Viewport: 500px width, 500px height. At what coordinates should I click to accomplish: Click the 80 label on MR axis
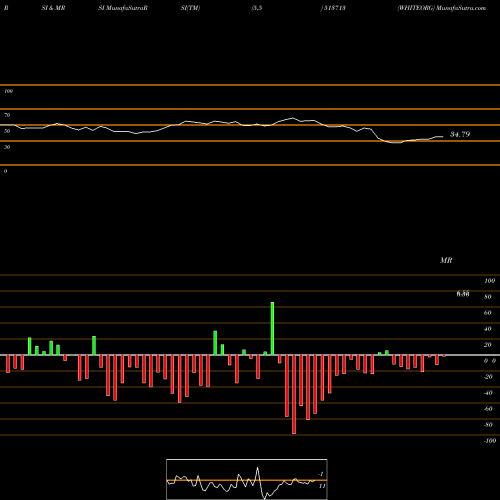point(488,297)
